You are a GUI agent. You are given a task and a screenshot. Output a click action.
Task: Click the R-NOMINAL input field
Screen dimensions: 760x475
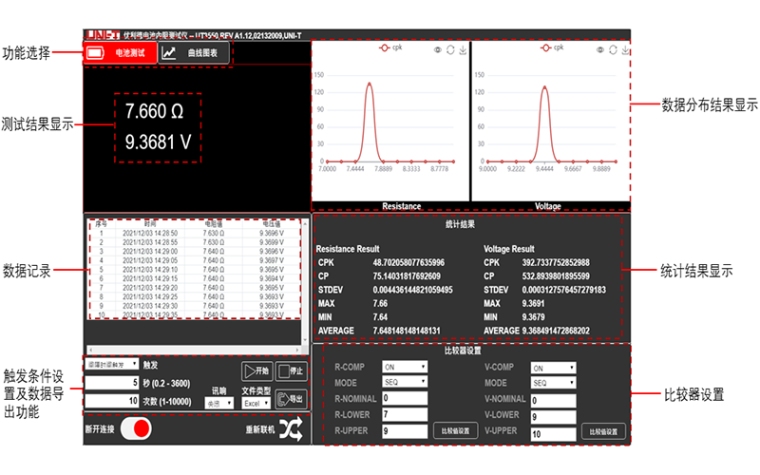pos(405,398)
